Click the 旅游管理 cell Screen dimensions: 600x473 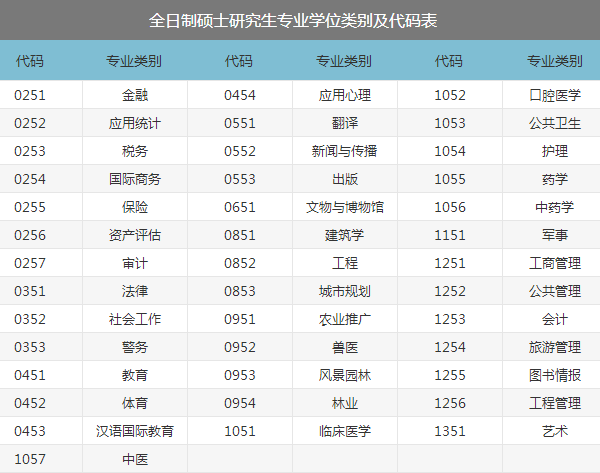(554, 348)
